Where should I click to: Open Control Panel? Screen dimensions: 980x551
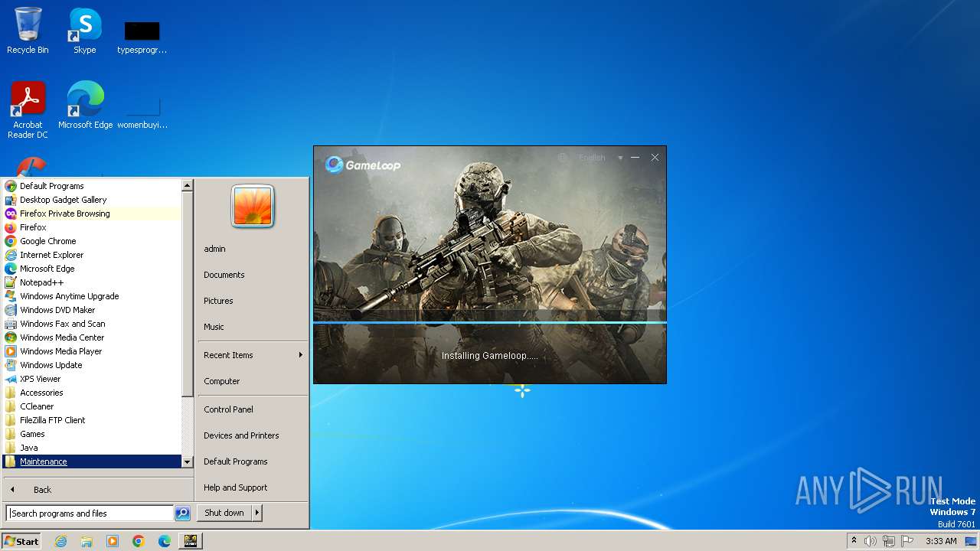click(252, 409)
